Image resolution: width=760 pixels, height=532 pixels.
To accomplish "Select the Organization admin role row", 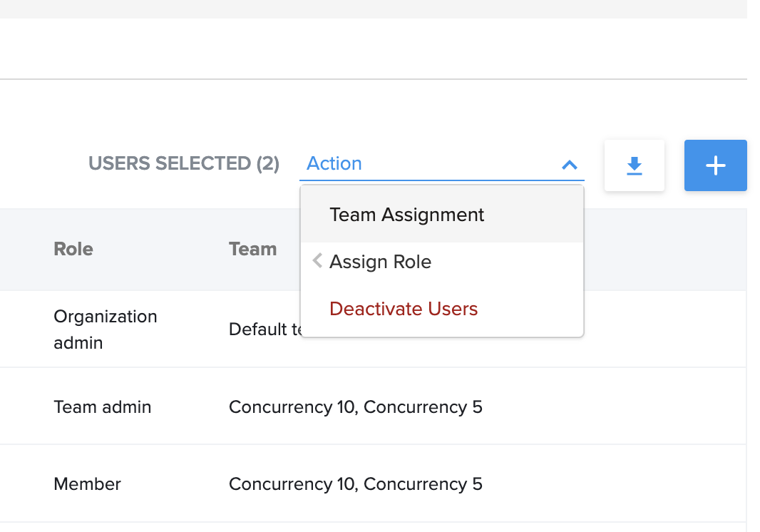I will point(105,329).
